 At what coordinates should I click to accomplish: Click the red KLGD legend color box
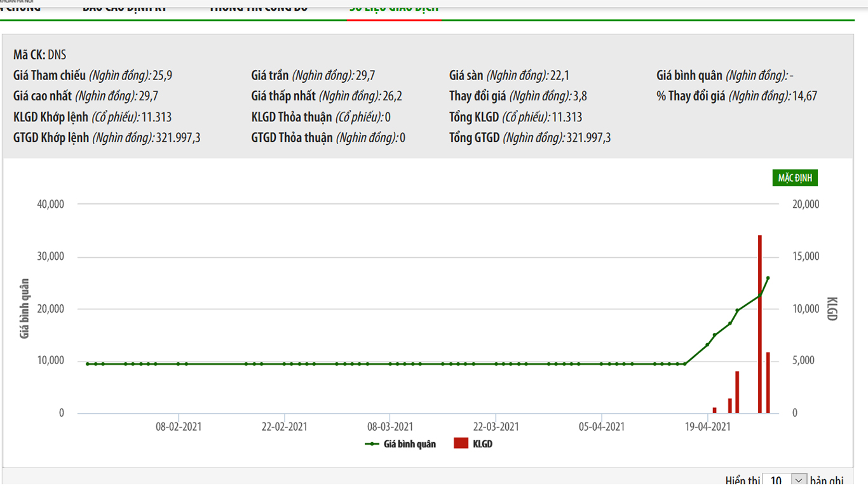[461, 444]
